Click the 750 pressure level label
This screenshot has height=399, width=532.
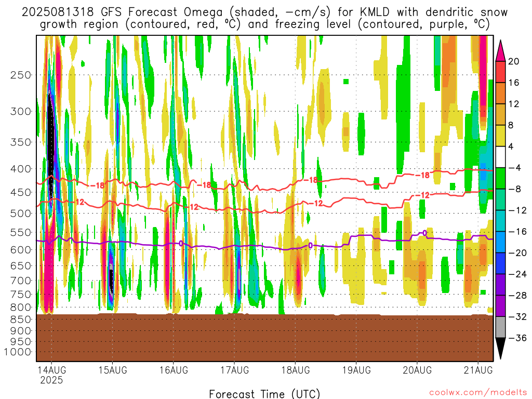click(21, 295)
